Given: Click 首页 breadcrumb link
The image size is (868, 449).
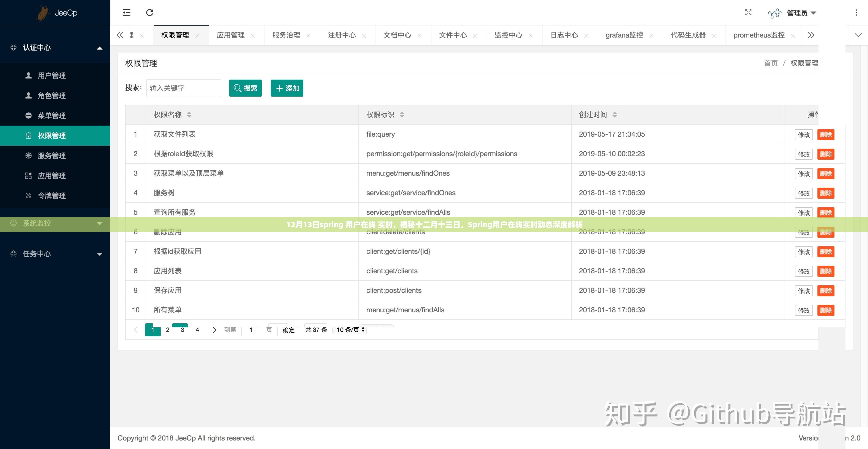Looking at the screenshot, I should (x=771, y=63).
